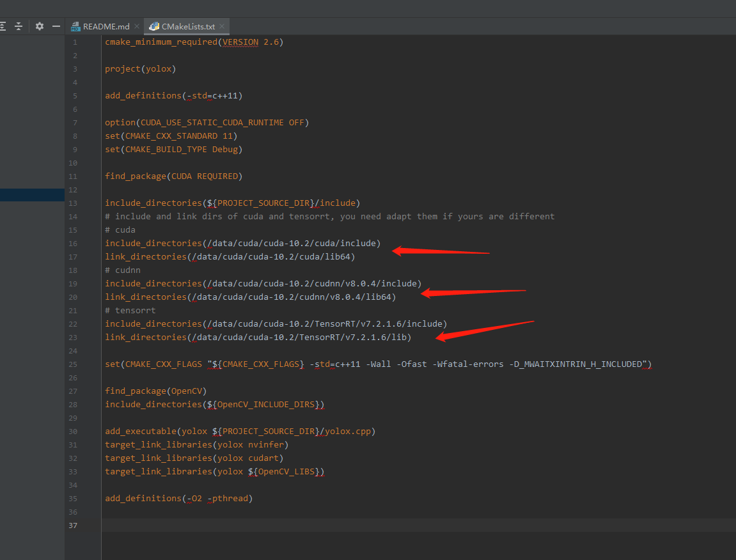Image resolution: width=736 pixels, height=560 pixels.
Task: Click the settings gear icon in the toolbar
Action: coord(39,26)
